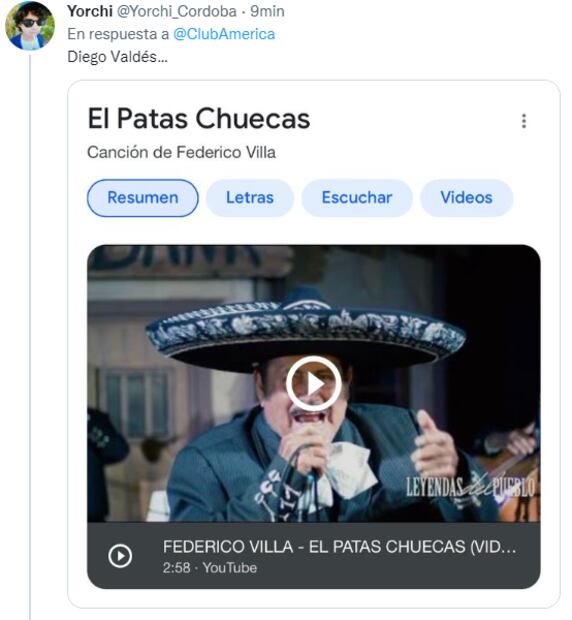The width and height of the screenshot is (572, 620).
Task: Click the El Patas Chuecas song heading
Action: tap(199, 119)
